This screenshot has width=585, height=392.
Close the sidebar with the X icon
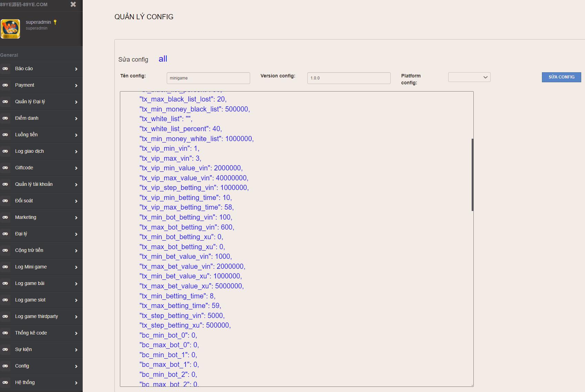[x=73, y=4]
